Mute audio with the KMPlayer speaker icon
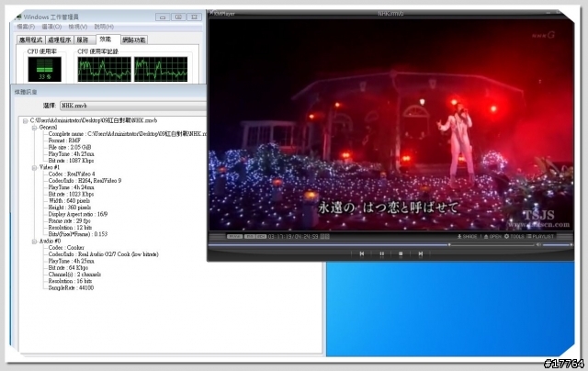 [538, 244]
